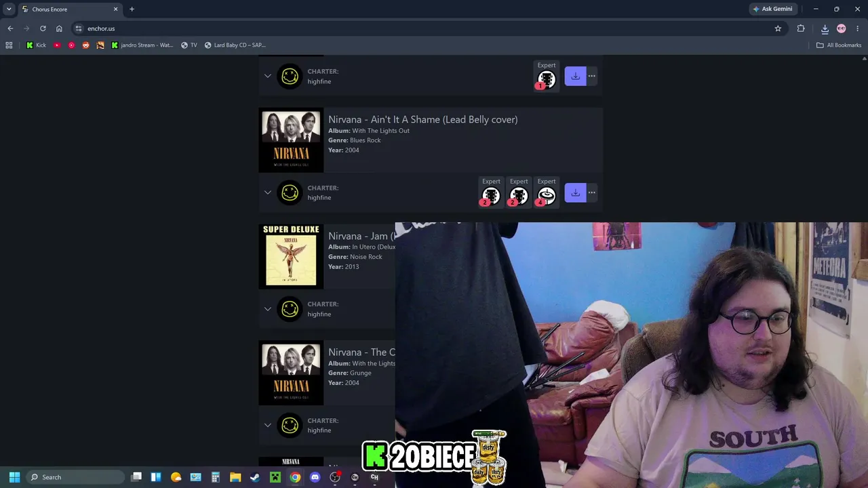Expand chart details for Ain't It A Shame
Image resolution: width=868 pixels, height=488 pixels.
(x=268, y=192)
